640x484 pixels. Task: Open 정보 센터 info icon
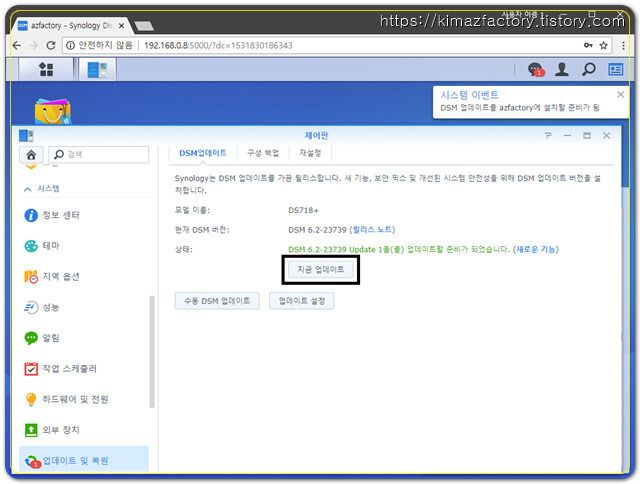point(31,215)
